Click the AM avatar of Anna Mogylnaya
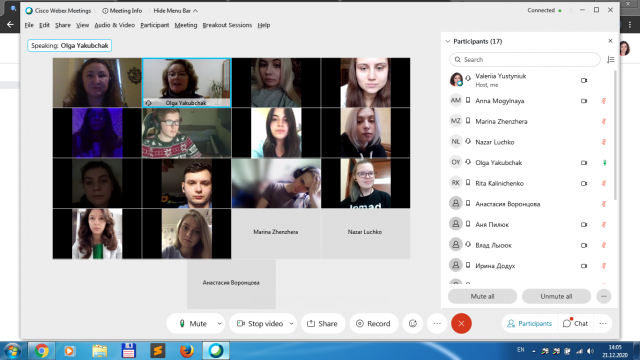 point(456,100)
